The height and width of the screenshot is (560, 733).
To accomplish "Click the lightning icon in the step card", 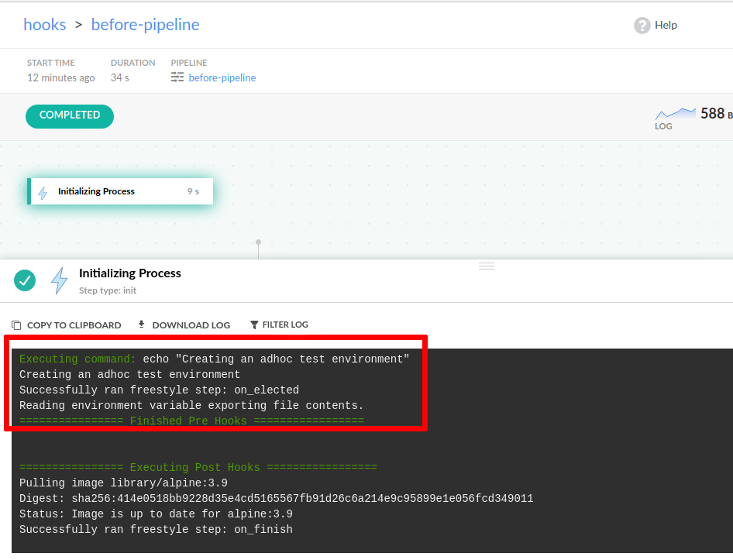I will 43,192.
